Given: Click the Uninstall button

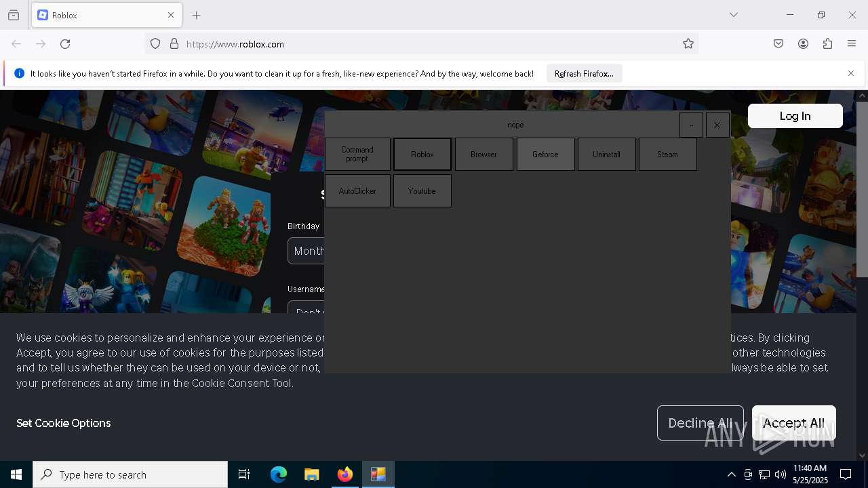Looking at the screenshot, I should click(606, 155).
